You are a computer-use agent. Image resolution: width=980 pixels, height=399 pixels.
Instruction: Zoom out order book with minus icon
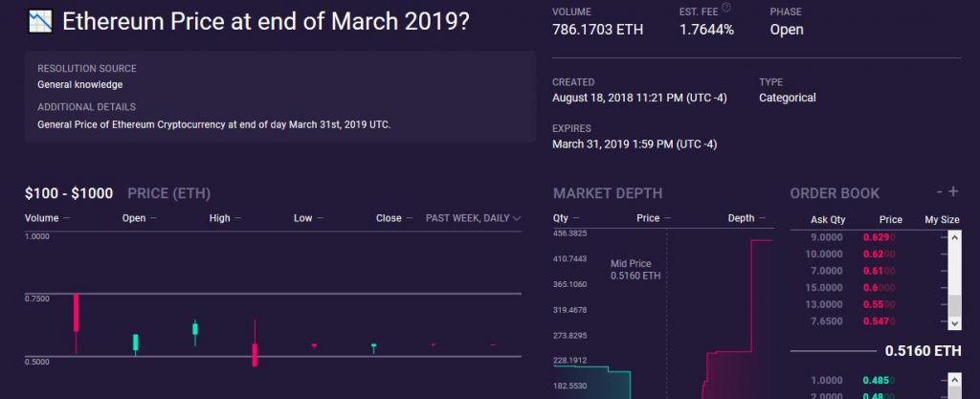pyautogui.click(x=940, y=192)
